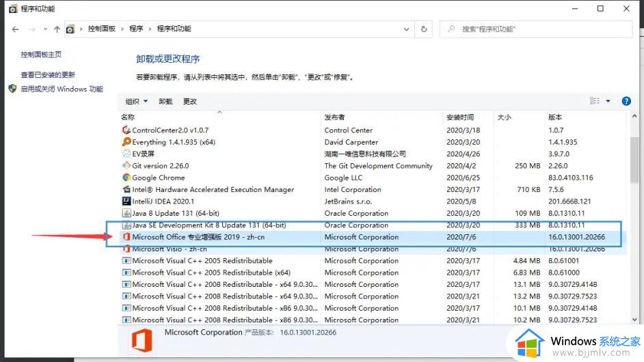Select Microsoft Visual C++ 2005 Redistributable (x64)

(x=211, y=273)
